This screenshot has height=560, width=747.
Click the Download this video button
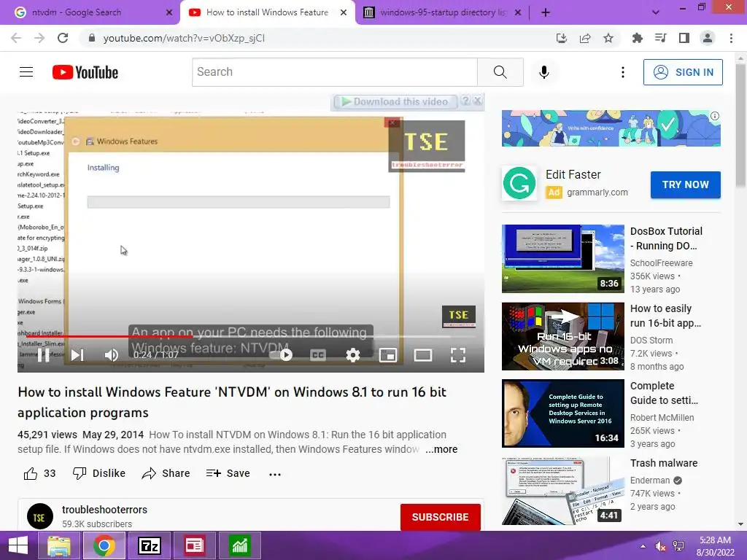coord(395,101)
